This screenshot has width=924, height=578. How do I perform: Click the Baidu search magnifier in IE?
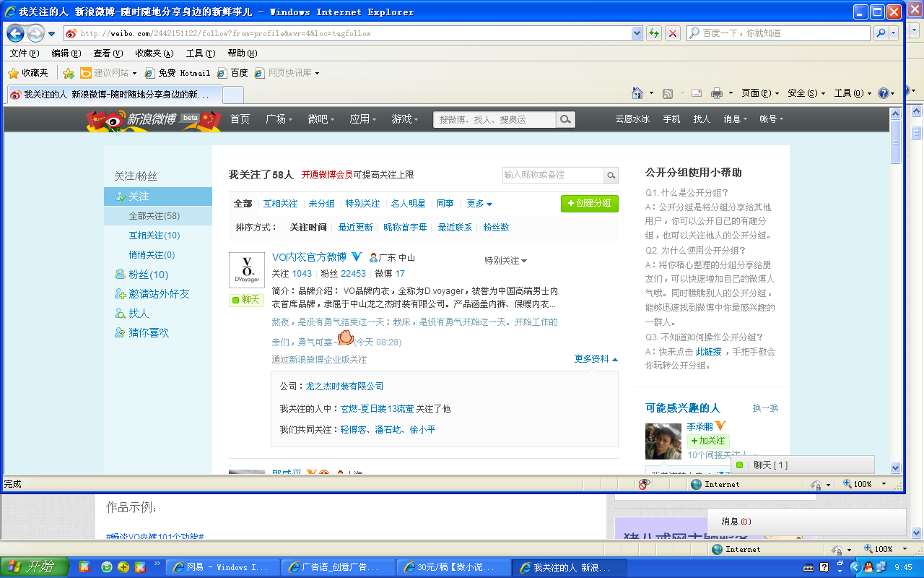pyautogui.click(x=881, y=33)
